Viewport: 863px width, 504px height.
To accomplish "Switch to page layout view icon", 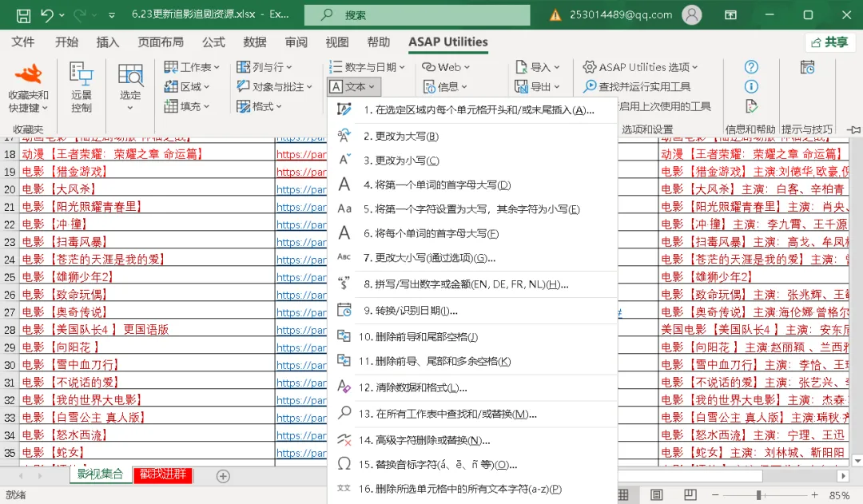I will click(x=657, y=494).
